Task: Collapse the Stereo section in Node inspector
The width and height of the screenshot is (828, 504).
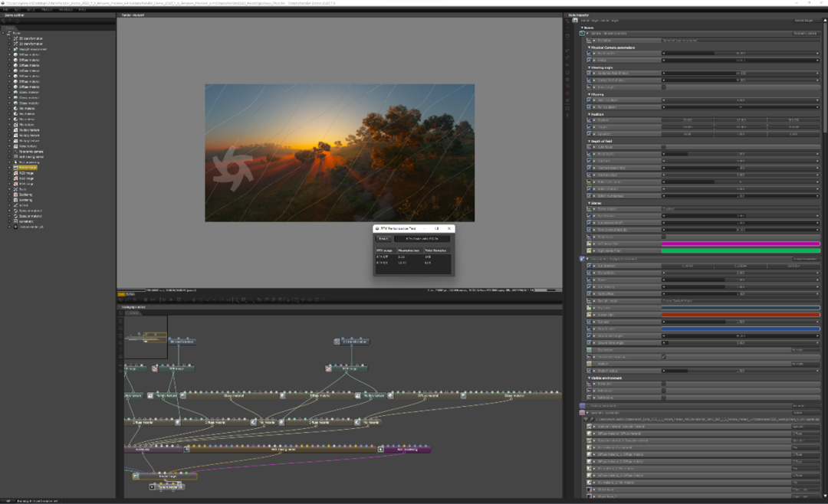Action: coord(595,203)
